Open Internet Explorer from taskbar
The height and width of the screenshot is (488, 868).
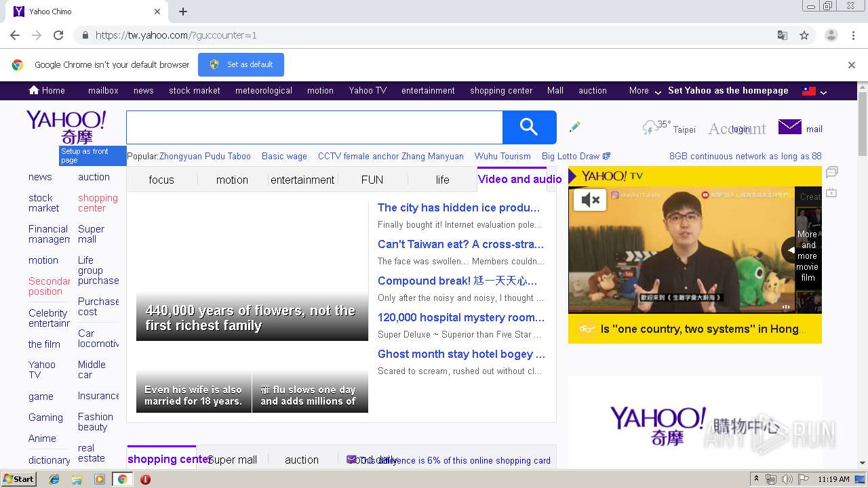click(54, 479)
